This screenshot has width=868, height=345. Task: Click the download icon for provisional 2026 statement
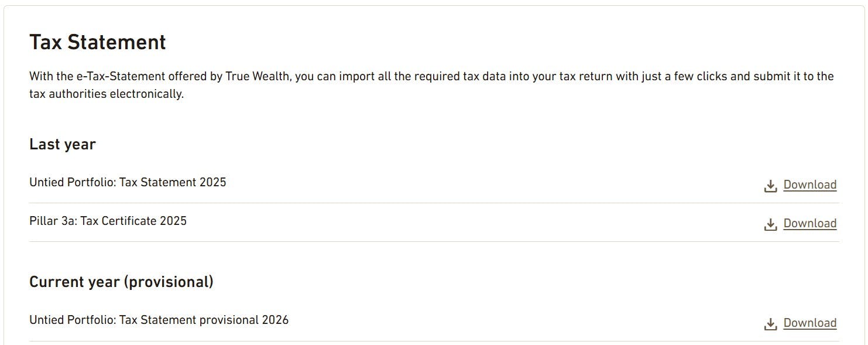[x=770, y=324]
